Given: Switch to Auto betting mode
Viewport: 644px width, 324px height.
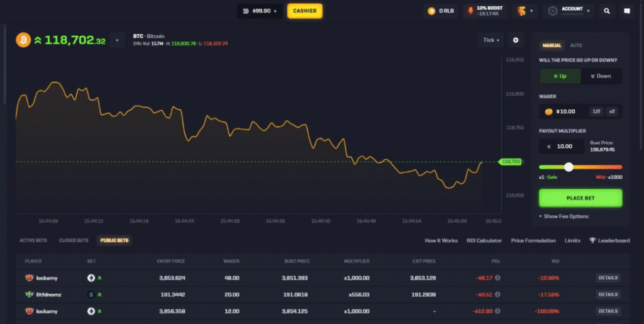Looking at the screenshot, I should click(576, 45).
